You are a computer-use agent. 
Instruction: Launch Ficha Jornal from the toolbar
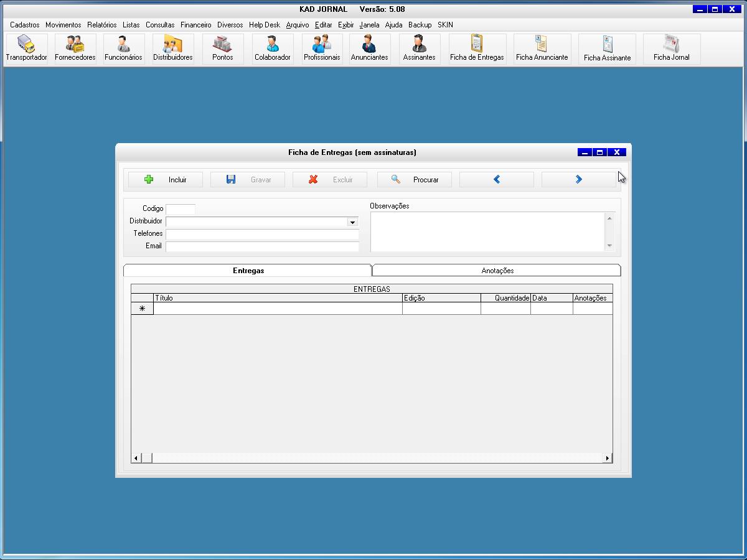(x=671, y=49)
